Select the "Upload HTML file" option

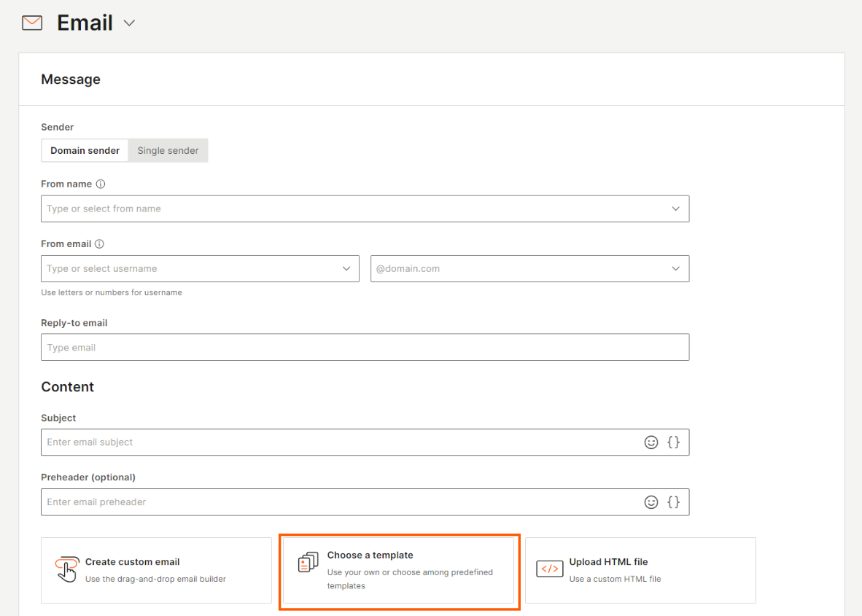pyautogui.click(x=640, y=569)
